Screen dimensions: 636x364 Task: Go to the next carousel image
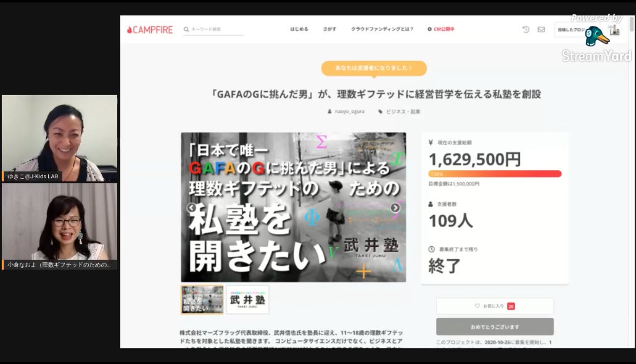tap(395, 208)
